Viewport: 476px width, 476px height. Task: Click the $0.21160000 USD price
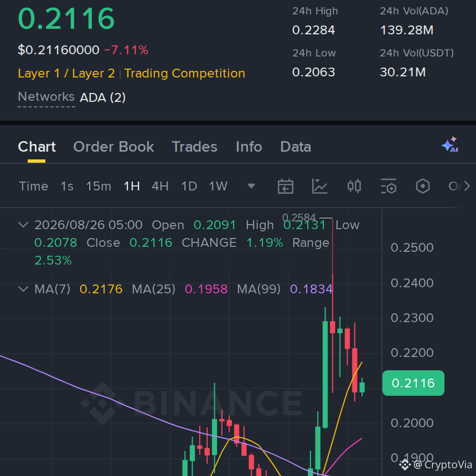click(59, 50)
